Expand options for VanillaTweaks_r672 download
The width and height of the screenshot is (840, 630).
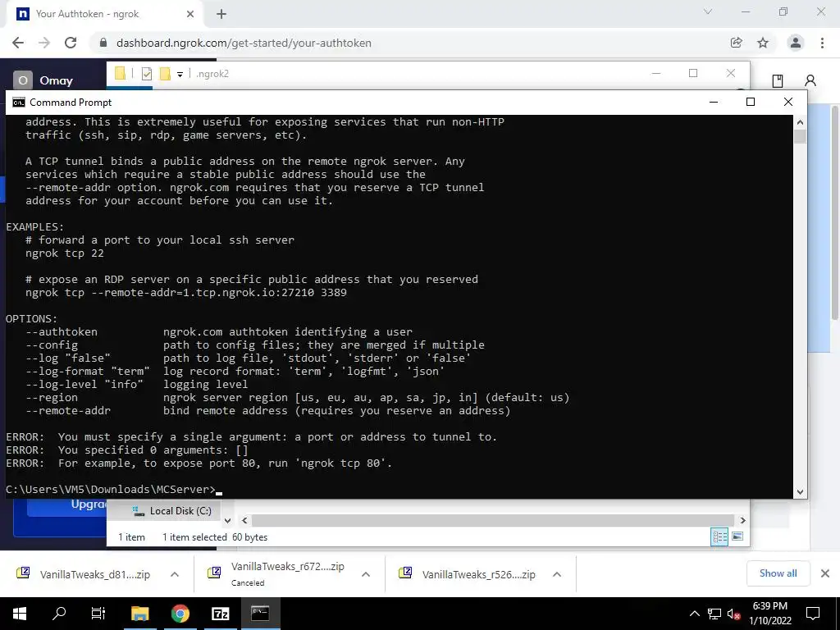click(366, 574)
